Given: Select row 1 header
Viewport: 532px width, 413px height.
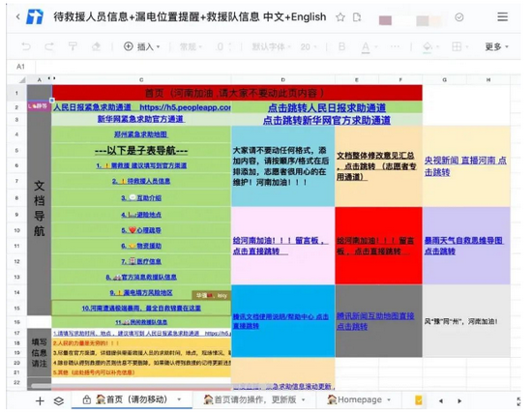Looking at the screenshot, I should point(16,93).
